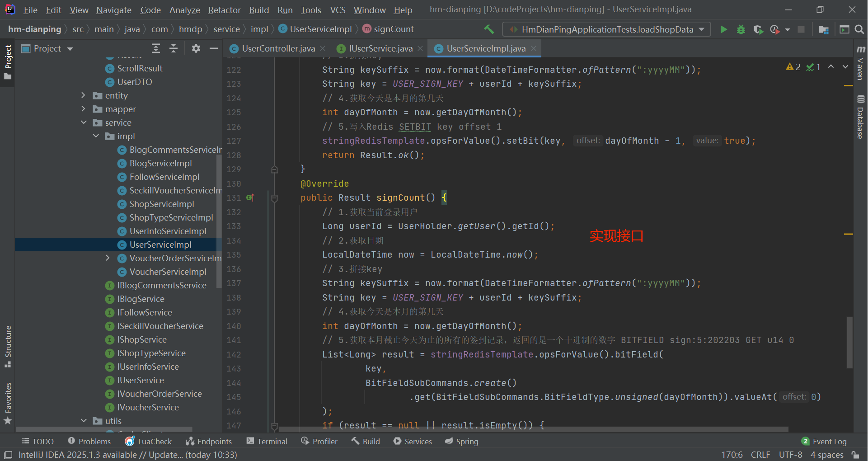
Task: Go to previous highlighted error arrow
Action: (x=831, y=67)
